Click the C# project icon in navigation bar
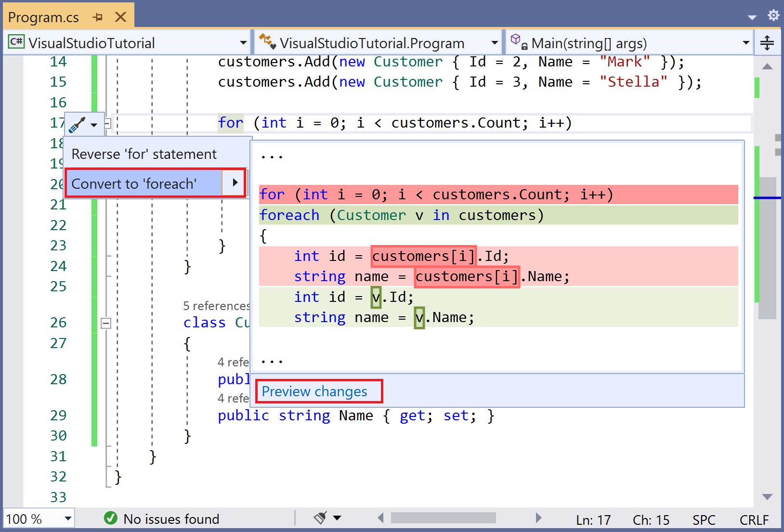 pos(16,42)
